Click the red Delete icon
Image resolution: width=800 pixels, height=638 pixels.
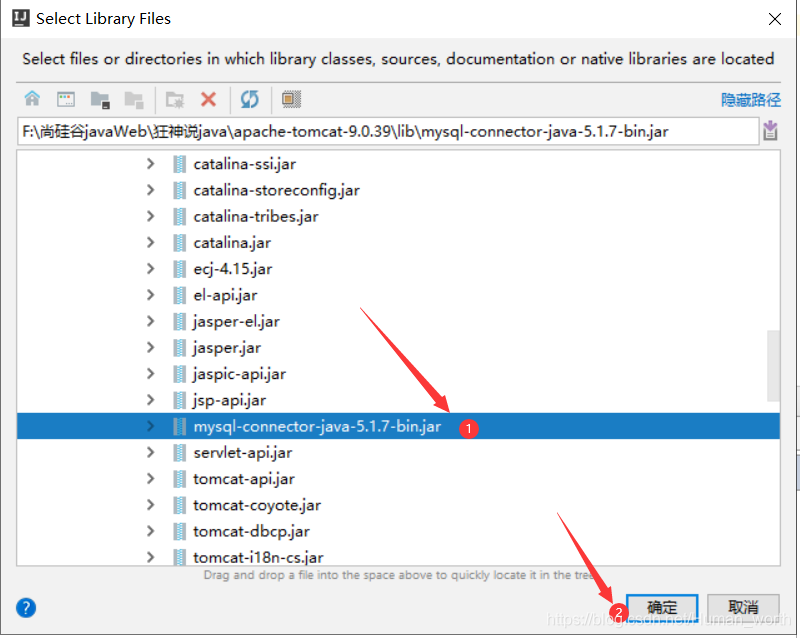pyautogui.click(x=208, y=99)
